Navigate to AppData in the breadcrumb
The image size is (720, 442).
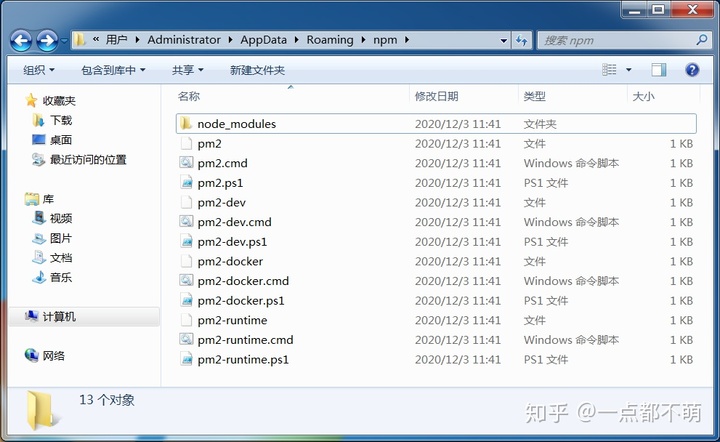264,40
